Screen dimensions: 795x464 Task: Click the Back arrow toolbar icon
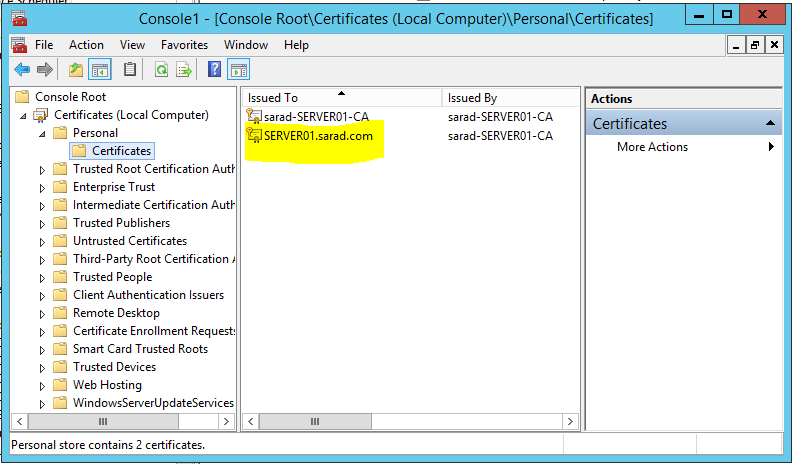tap(22, 69)
